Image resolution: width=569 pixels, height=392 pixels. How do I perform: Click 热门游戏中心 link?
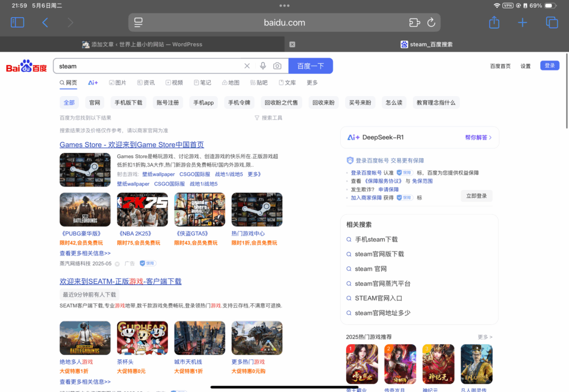coord(248,234)
